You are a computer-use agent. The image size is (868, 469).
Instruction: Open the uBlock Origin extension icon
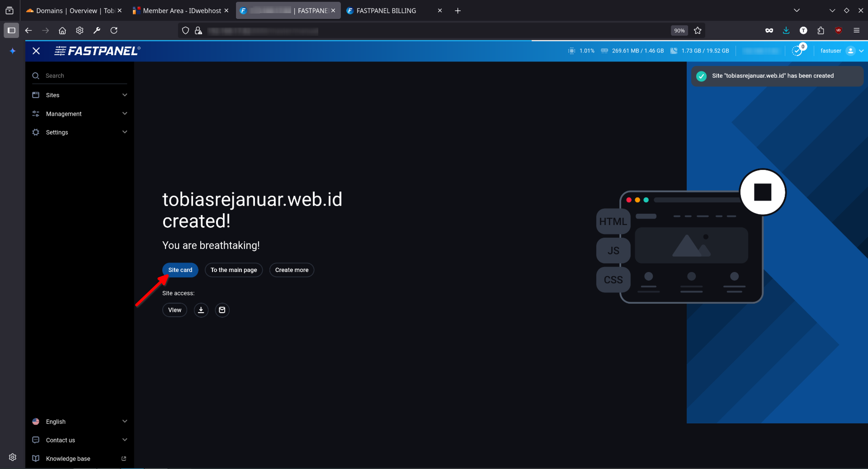[x=838, y=31]
